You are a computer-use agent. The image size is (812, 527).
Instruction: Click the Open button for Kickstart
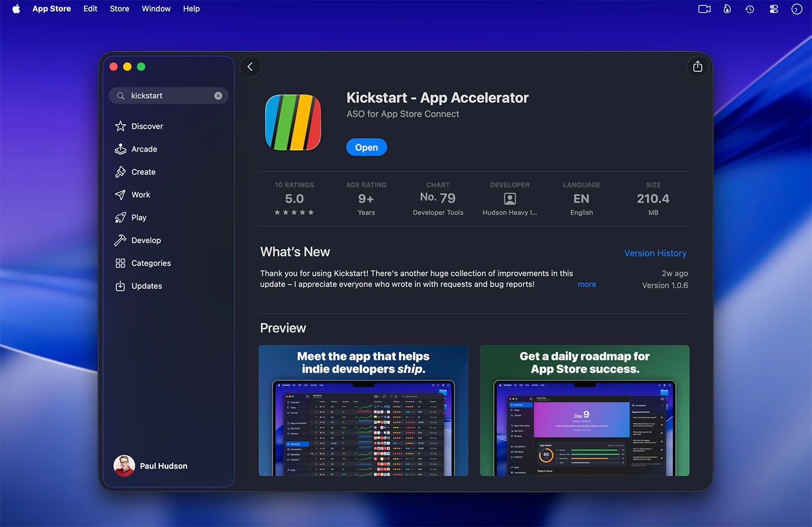click(x=366, y=147)
